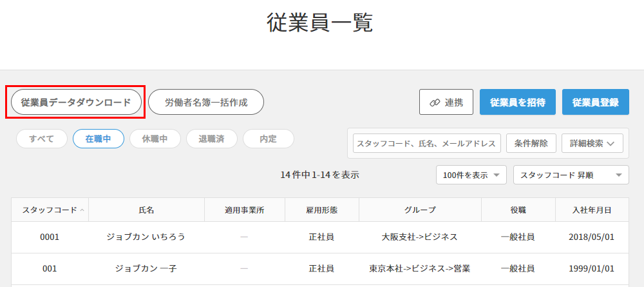Open employee ジョブカン いちろう
The height and width of the screenshot is (287, 644).
pos(146,237)
